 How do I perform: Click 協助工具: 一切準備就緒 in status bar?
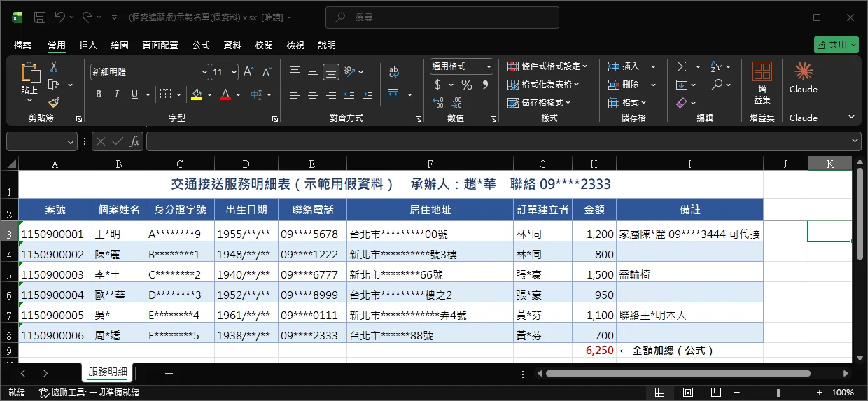[89, 393]
